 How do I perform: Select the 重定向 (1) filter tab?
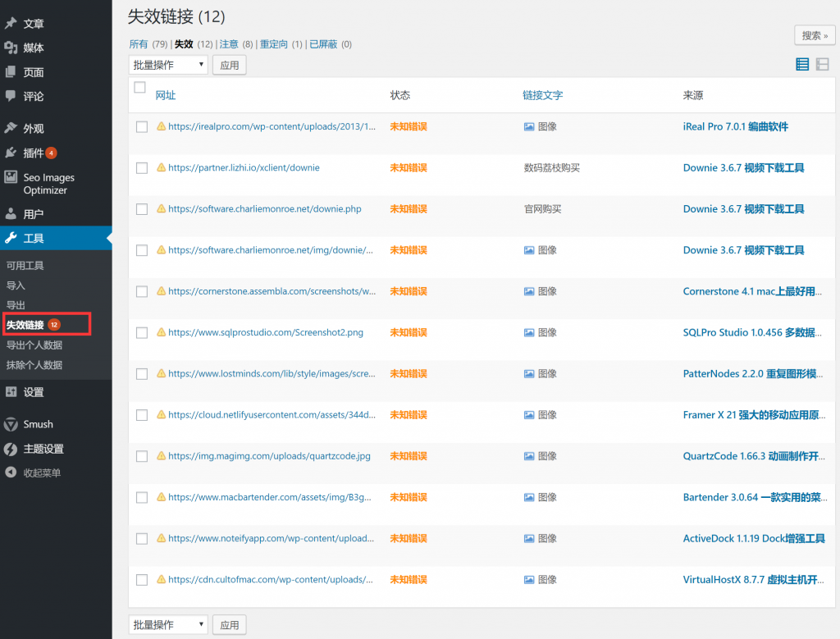(x=281, y=44)
